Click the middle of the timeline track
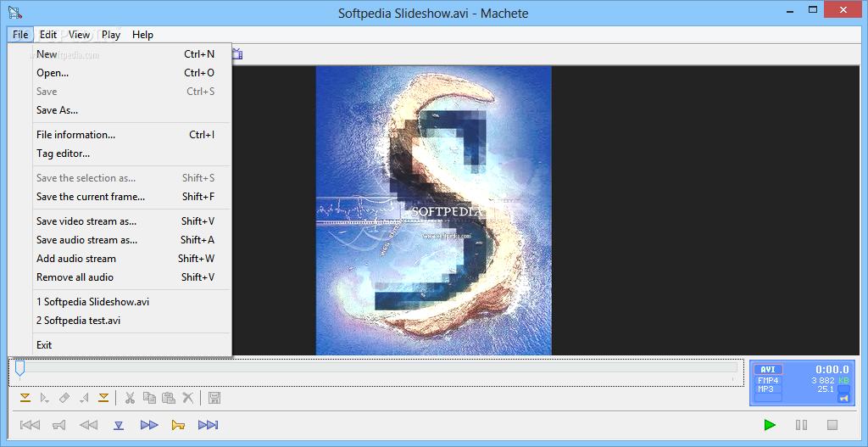Viewport: 868px width, 447px height. click(378, 367)
